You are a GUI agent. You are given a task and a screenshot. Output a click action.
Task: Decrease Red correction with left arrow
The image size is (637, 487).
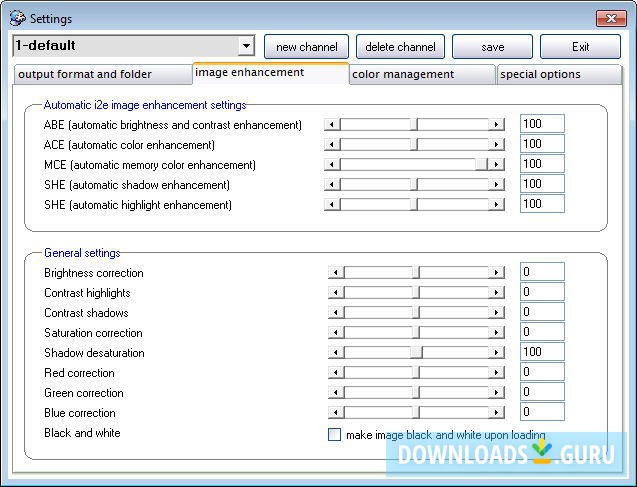coord(336,372)
